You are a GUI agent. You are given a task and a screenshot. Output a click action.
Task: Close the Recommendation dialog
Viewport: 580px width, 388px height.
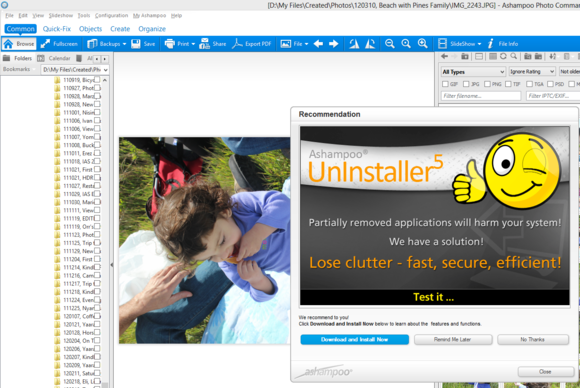546,371
